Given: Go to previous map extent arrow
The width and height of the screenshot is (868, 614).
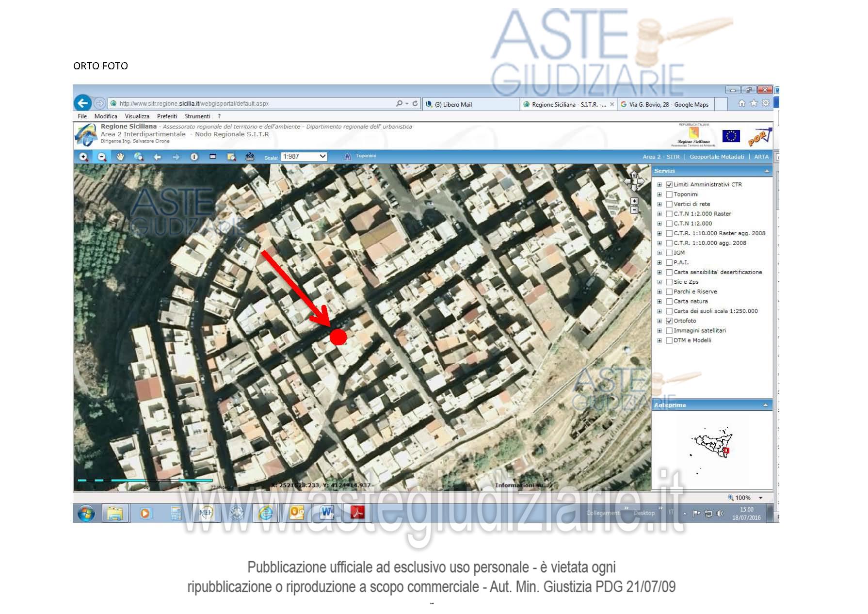Looking at the screenshot, I should pos(157,157).
